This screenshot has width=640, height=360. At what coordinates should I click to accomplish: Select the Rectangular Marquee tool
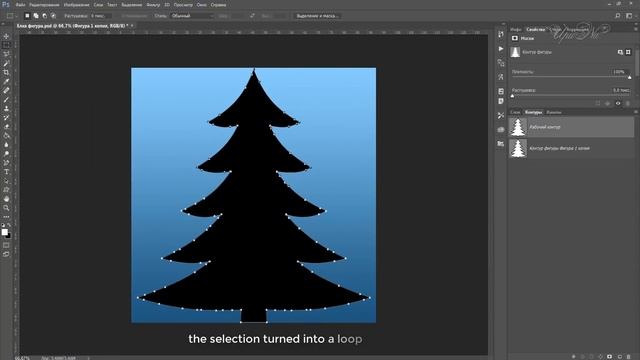(6, 45)
